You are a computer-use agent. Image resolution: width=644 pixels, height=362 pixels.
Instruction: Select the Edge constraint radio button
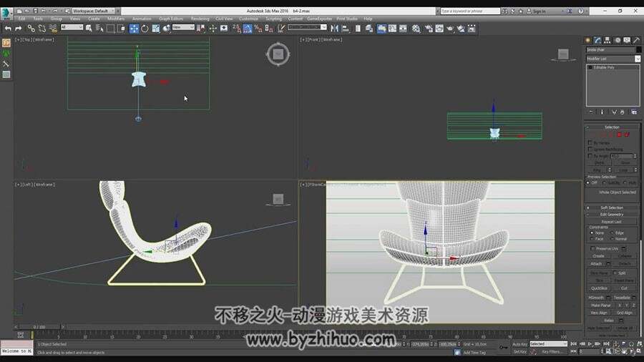click(613, 233)
